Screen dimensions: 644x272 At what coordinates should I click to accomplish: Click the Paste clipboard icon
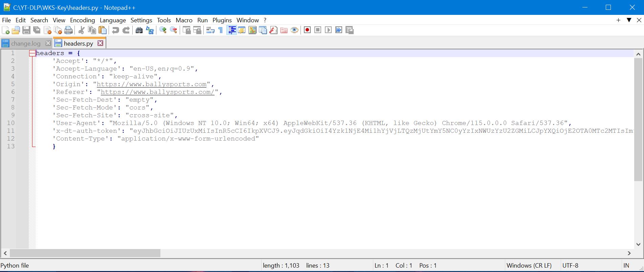point(102,30)
